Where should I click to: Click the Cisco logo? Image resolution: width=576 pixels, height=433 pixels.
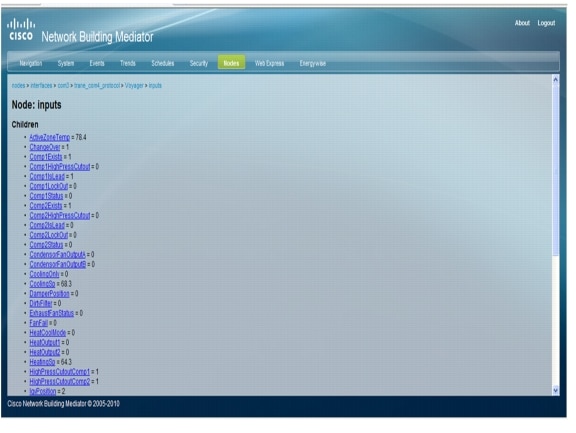coord(21,29)
